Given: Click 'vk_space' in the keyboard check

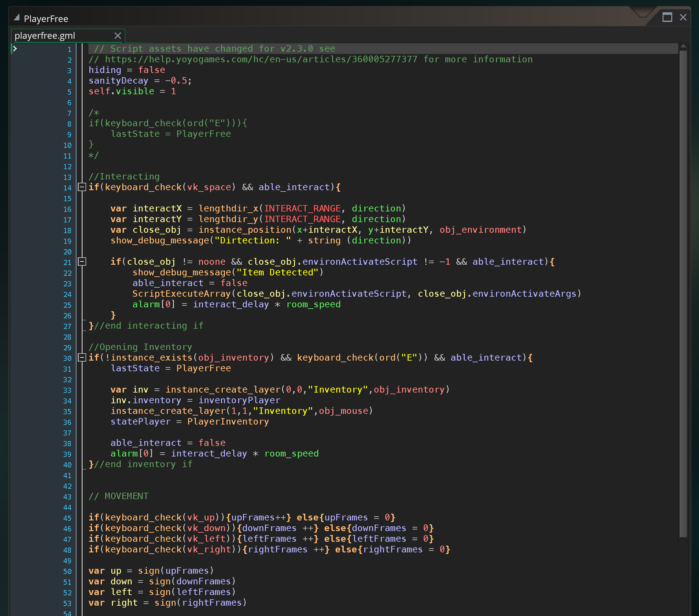Looking at the screenshot, I should click(209, 187).
